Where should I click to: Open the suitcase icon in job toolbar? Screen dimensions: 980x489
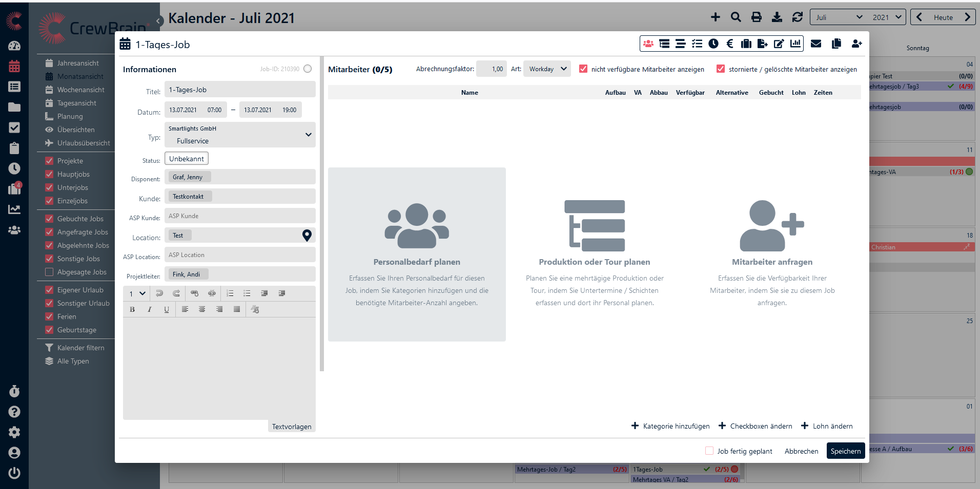[746, 44]
